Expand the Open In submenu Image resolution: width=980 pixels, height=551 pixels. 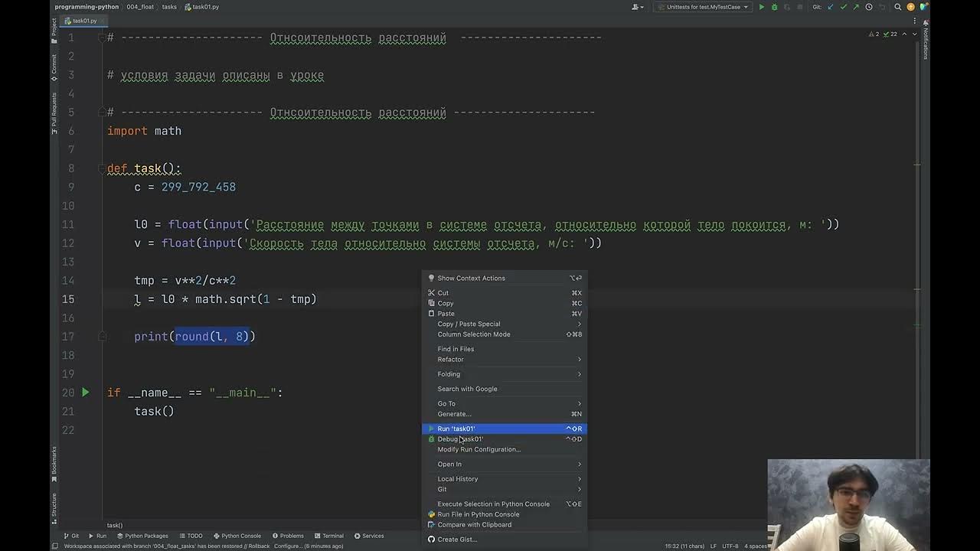tap(505, 464)
